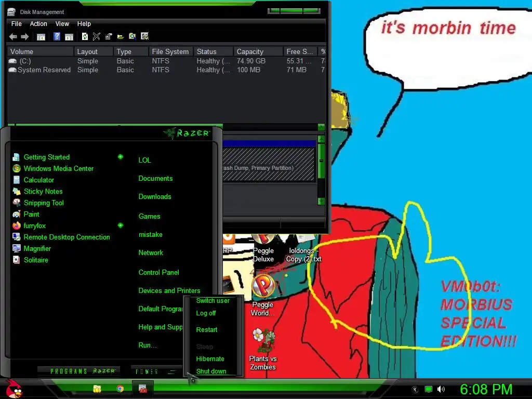Select Switch user from power menu

tap(212, 301)
